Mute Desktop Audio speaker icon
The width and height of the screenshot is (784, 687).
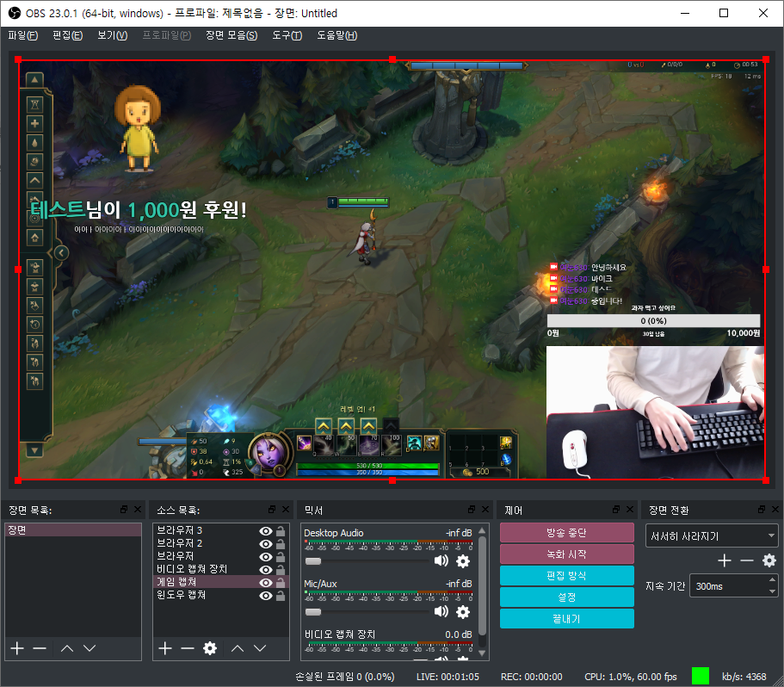pos(441,561)
